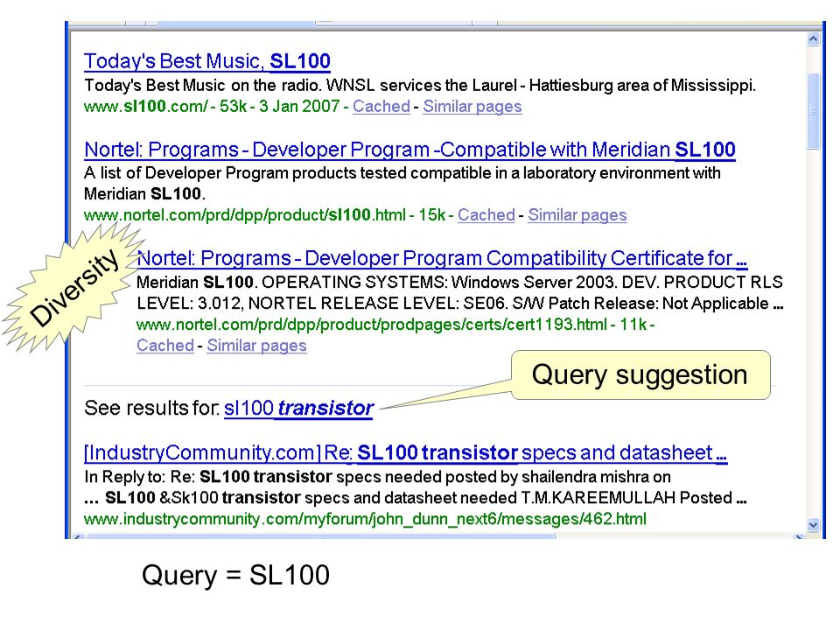Click the www.nortel.com/prd/dpp/product/sl100.html URL text
840x630 pixels.
point(245,215)
